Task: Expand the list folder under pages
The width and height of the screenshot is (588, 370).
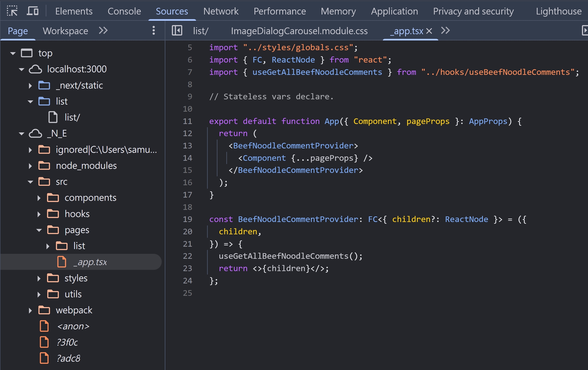Action: point(48,246)
